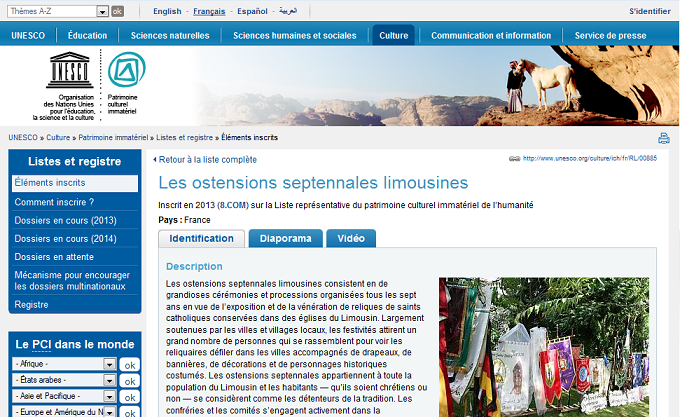The height and width of the screenshot is (417, 680).
Task: Click the S'identifier login link
Action: [649, 12]
